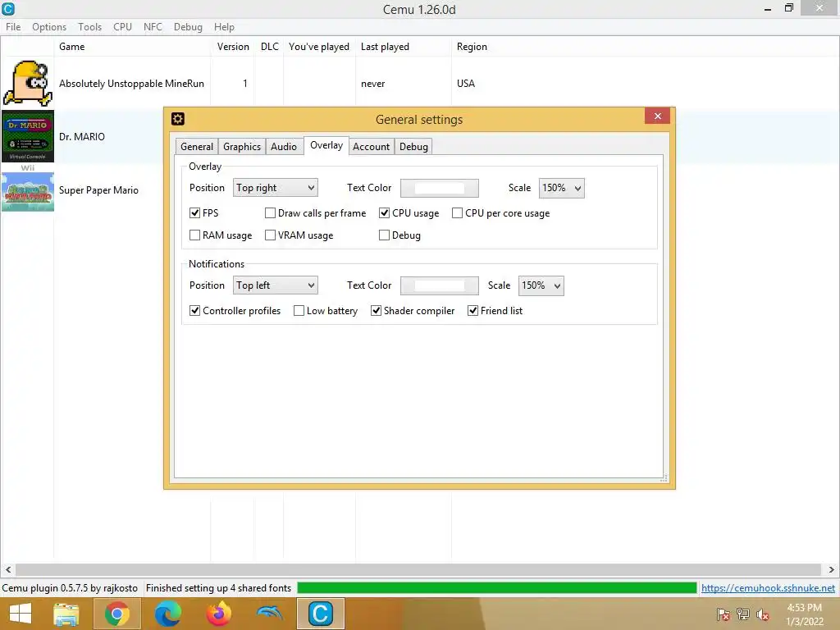This screenshot has width=840, height=630.
Task: Enable the VRAM usage checkbox
Action: coord(270,235)
